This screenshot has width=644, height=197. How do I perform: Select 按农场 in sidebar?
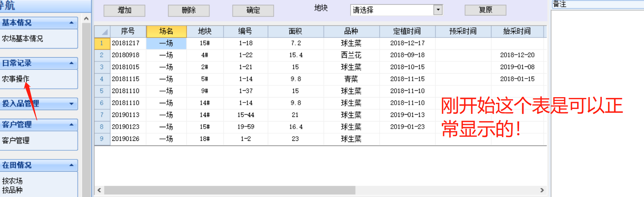click(x=12, y=181)
